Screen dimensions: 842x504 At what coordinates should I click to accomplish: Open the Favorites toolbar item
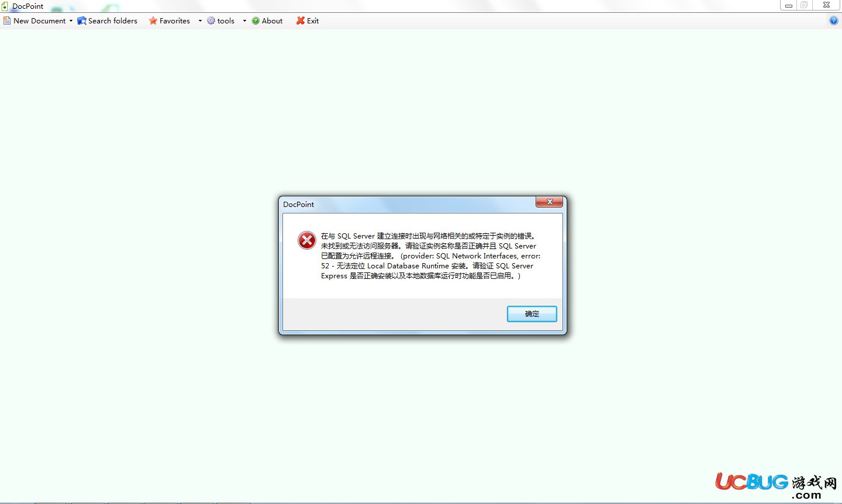click(x=170, y=20)
